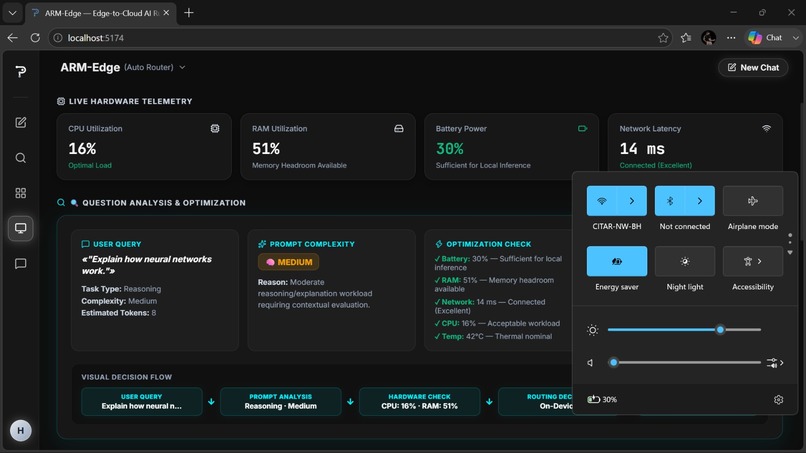
Task: Expand the Wi-Fi networks chevron
Action: click(x=632, y=201)
